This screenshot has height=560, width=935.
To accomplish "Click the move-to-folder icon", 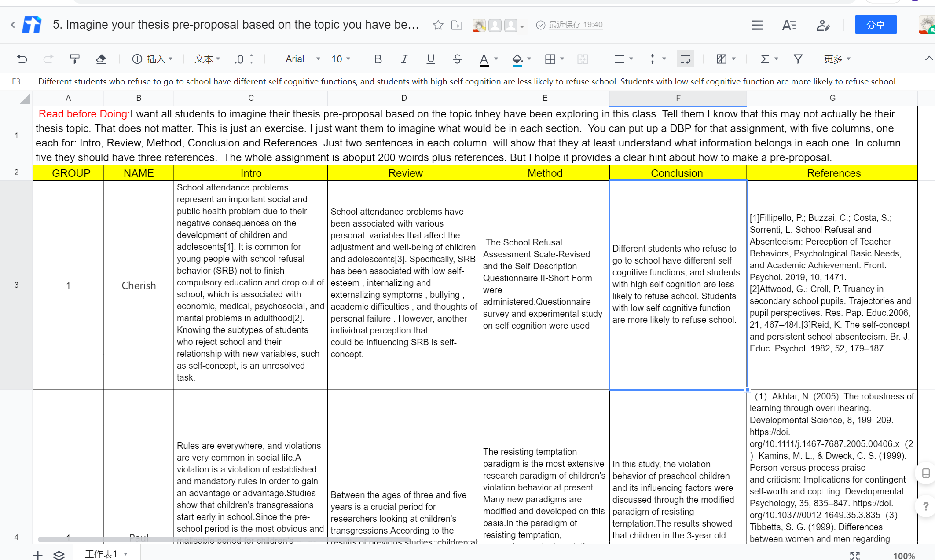I will [x=457, y=25].
